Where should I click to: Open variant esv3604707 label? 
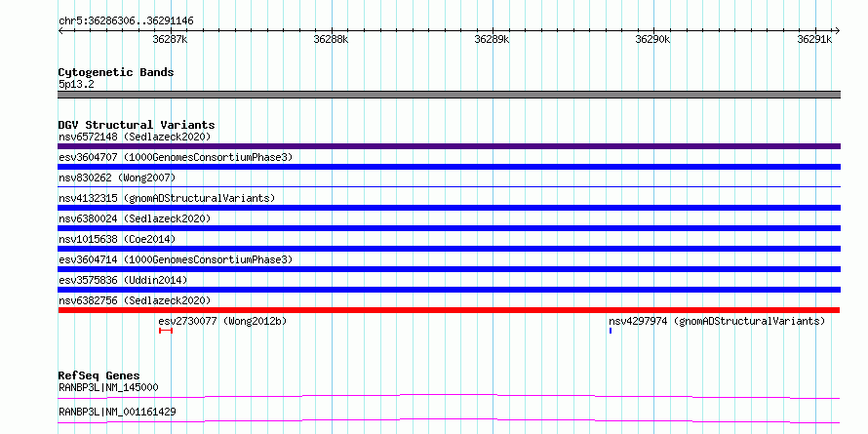pyautogui.click(x=176, y=157)
